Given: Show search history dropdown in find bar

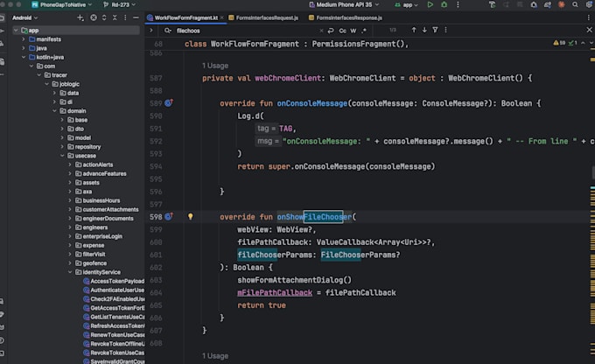Looking at the screenshot, I should pyautogui.click(x=168, y=31).
